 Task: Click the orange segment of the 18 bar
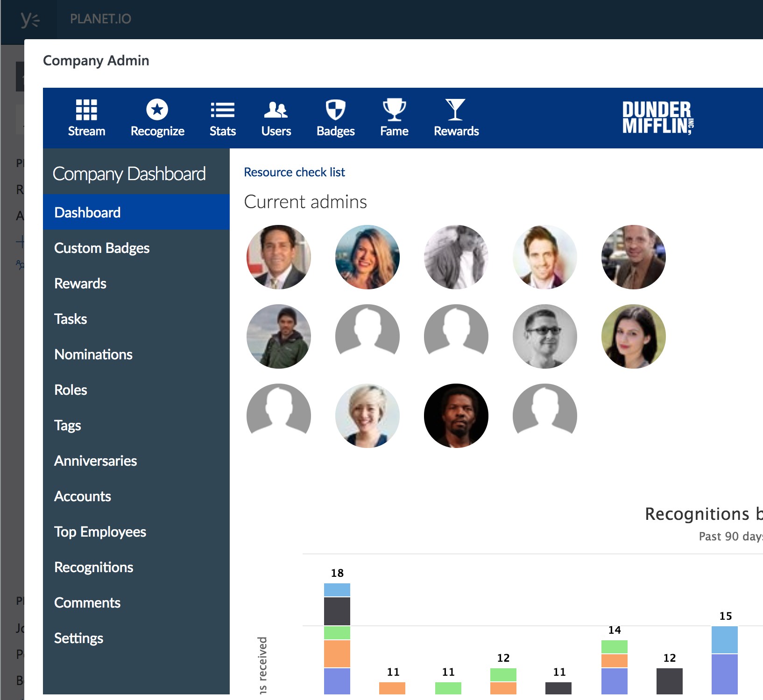[x=337, y=654]
